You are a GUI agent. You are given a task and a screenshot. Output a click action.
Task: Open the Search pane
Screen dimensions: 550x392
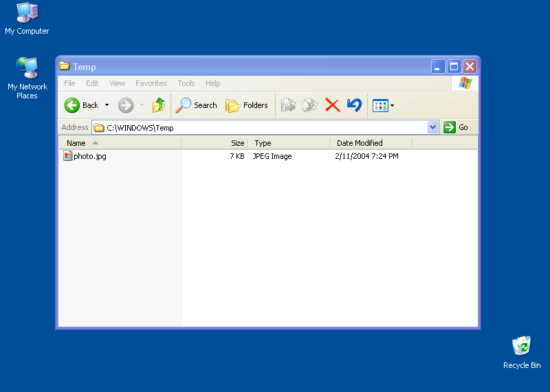tap(196, 105)
